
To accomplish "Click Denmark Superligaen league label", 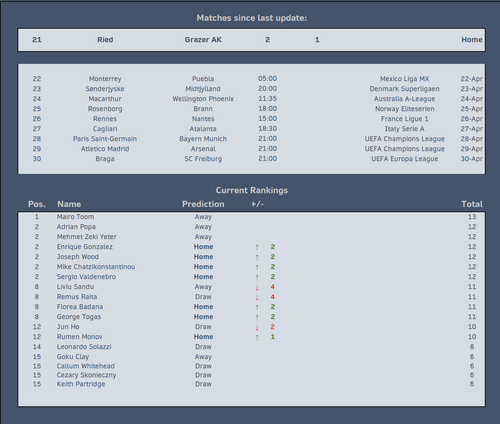I will (x=405, y=89).
